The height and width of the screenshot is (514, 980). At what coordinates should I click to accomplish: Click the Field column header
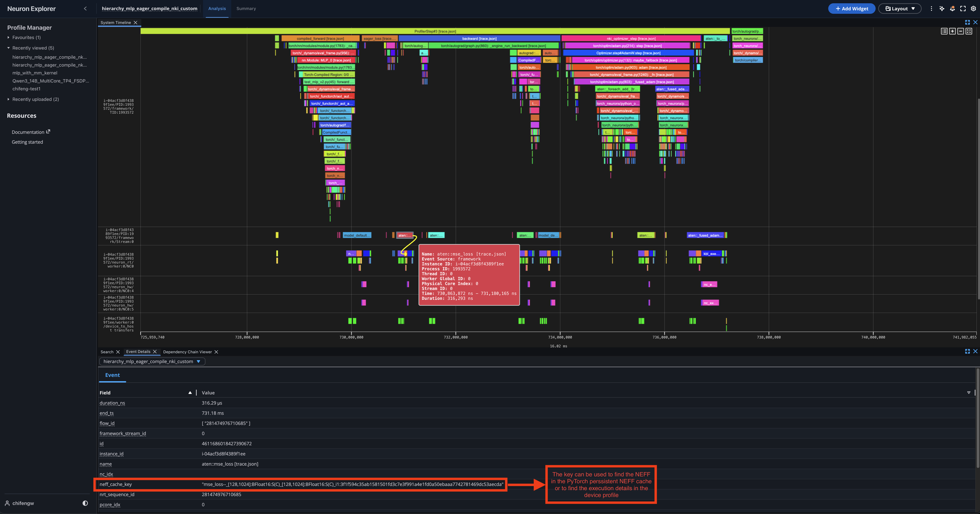tap(105, 392)
